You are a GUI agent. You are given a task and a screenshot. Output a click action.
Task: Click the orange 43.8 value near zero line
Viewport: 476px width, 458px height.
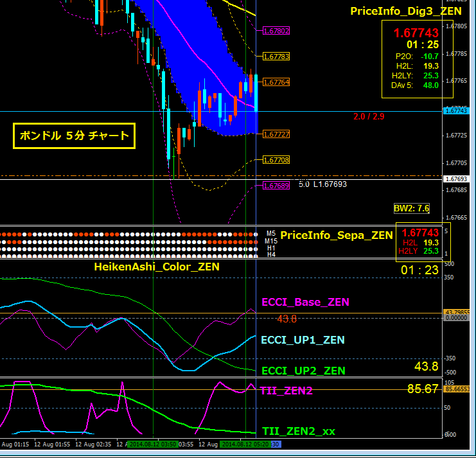(287, 319)
